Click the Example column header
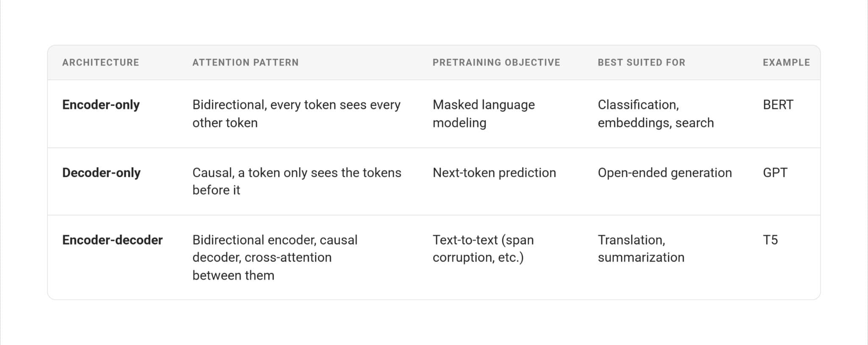 point(786,62)
